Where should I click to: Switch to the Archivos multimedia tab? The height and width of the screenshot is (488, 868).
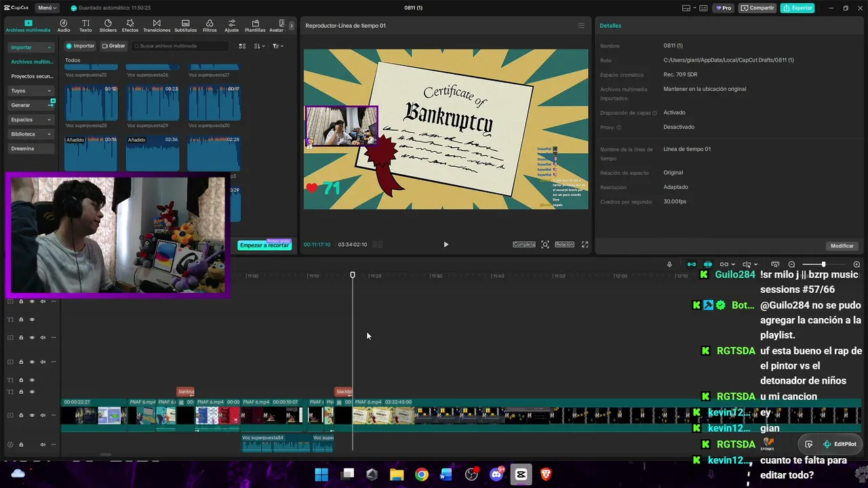coord(28,26)
